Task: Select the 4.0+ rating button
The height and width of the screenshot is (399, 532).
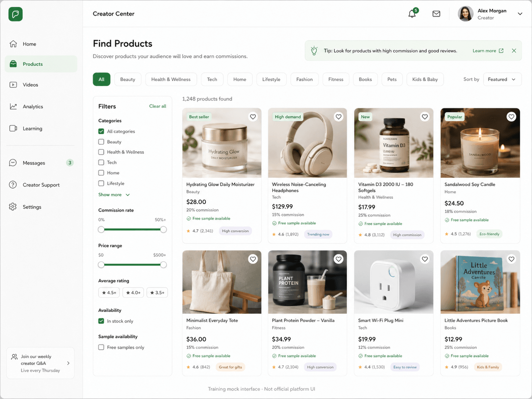Action: click(133, 293)
